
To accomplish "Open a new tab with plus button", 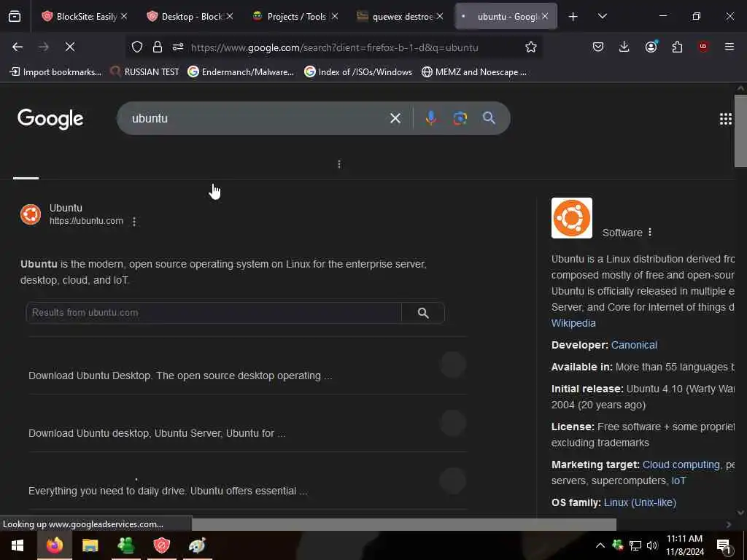I will [x=573, y=17].
